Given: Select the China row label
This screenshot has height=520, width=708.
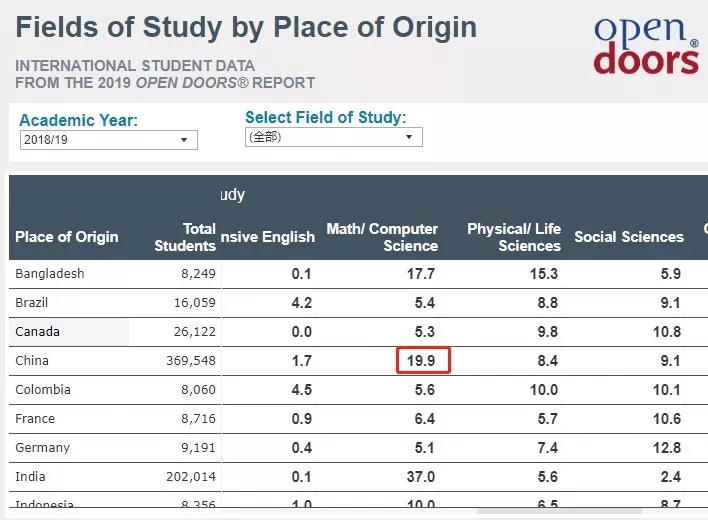Looking at the screenshot, I should pyautogui.click(x=32, y=361).
